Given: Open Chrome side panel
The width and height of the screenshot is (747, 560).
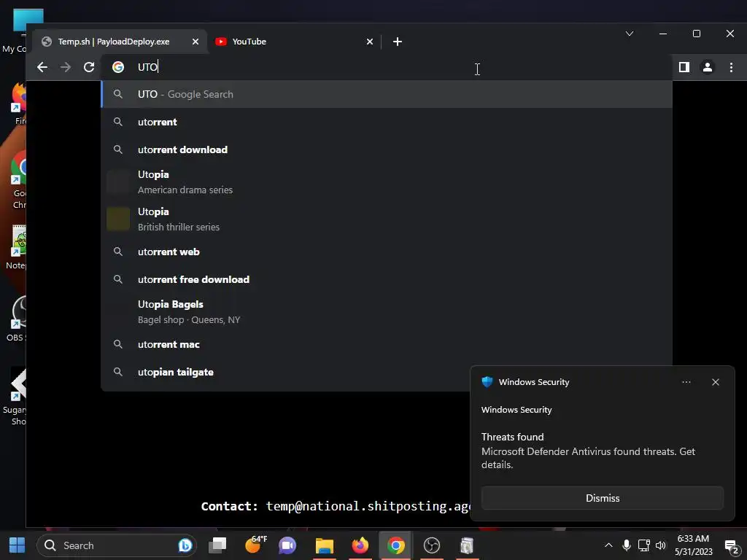Looking at the screenshot, I should pos(684,67).
